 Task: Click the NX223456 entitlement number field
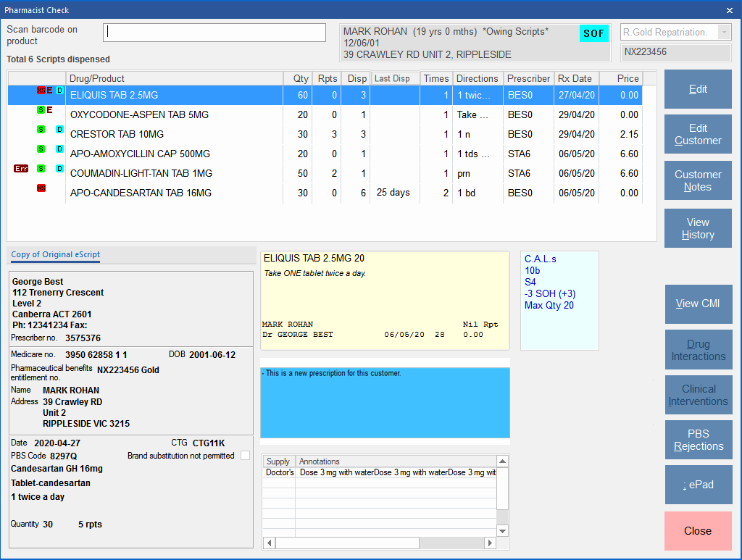(x=675, y=52)
